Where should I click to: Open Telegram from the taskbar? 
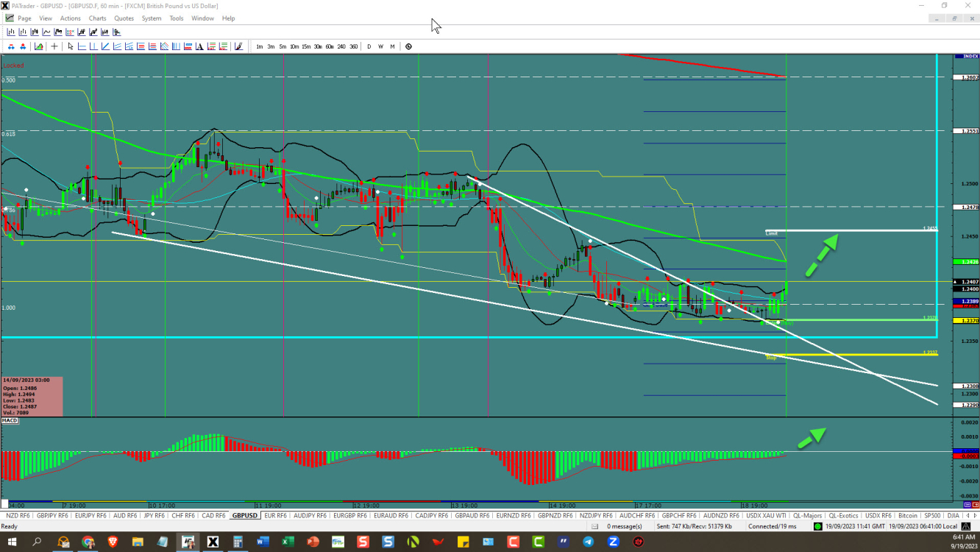[x=589, y=542]
